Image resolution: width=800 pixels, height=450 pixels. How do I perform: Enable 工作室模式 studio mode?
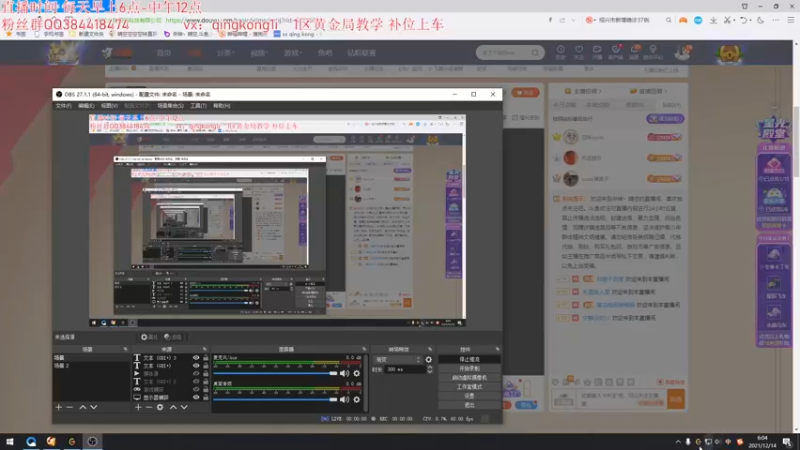[x=469, y=387]
